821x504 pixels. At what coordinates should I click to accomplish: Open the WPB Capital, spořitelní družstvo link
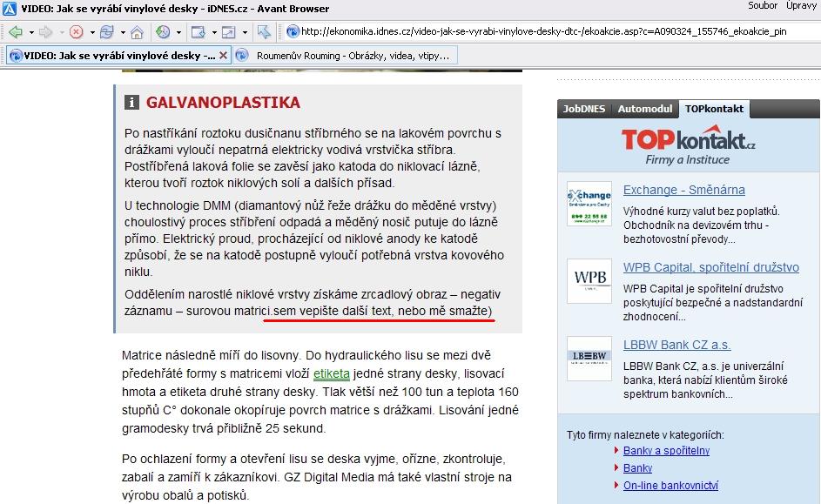[711, 267]
